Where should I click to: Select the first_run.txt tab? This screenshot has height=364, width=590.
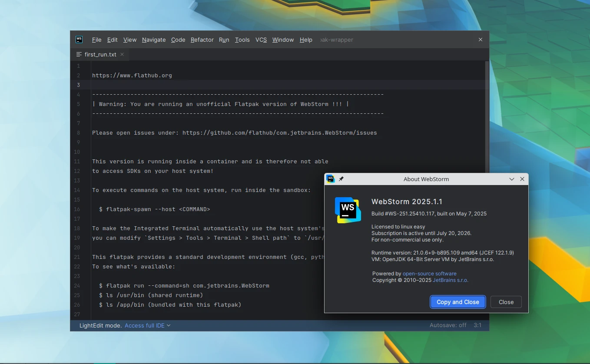[x=100, y=54]
